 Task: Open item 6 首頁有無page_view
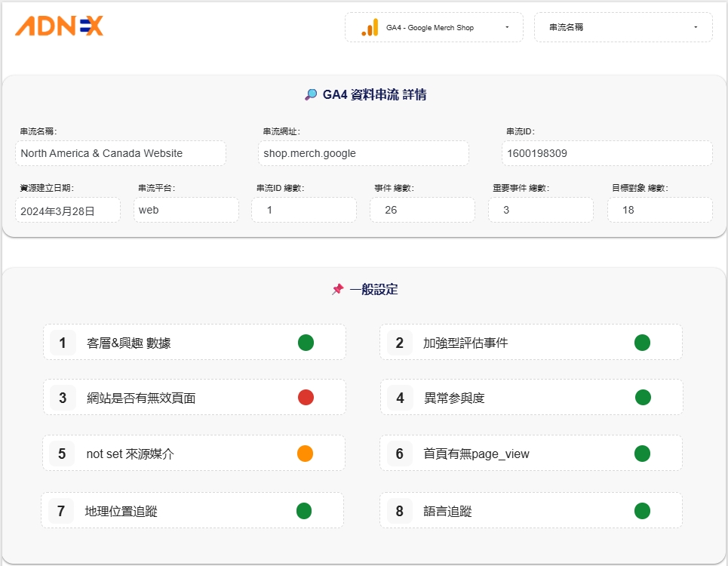pyautogui.click(x=530, y=454)
